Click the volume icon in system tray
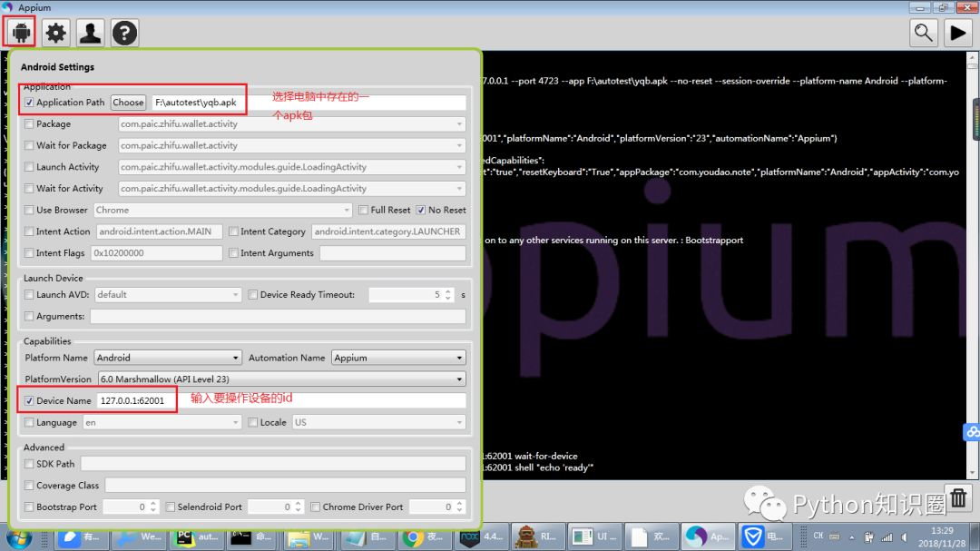 pyautogui.click(x=905, y=537)
